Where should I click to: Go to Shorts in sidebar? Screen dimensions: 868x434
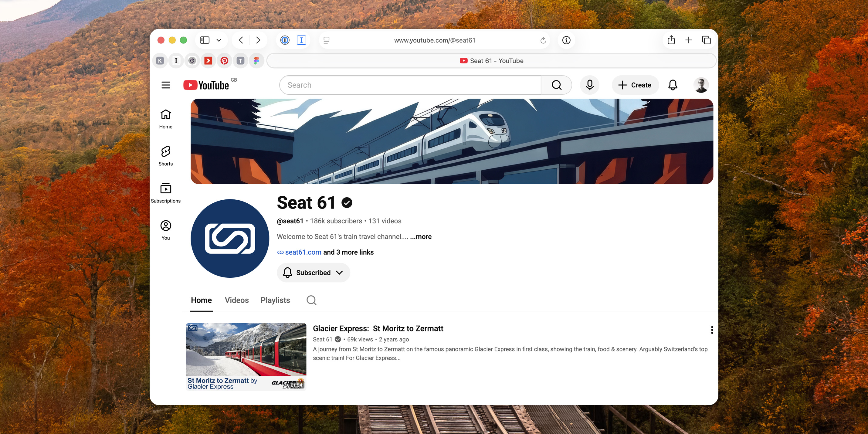coord(165,156)
